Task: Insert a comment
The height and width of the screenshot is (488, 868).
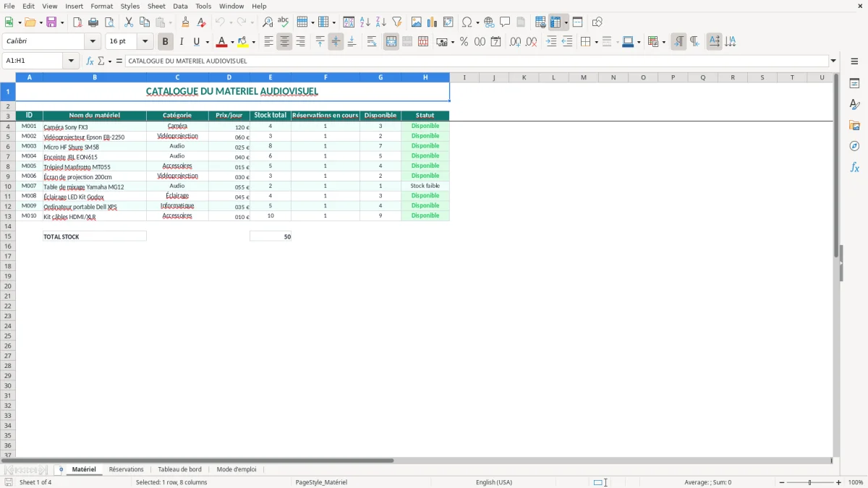Action: (505, 22)
